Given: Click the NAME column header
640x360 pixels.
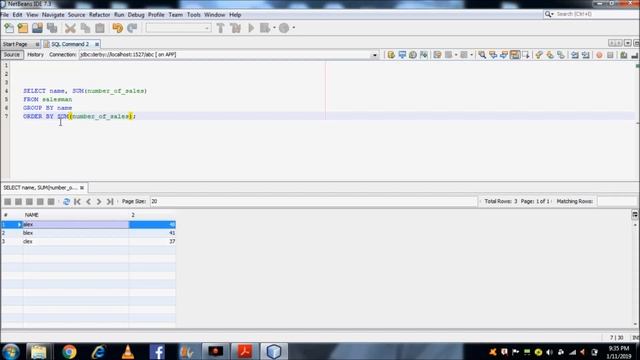Looking at the screenshot, I should point(76,215).
